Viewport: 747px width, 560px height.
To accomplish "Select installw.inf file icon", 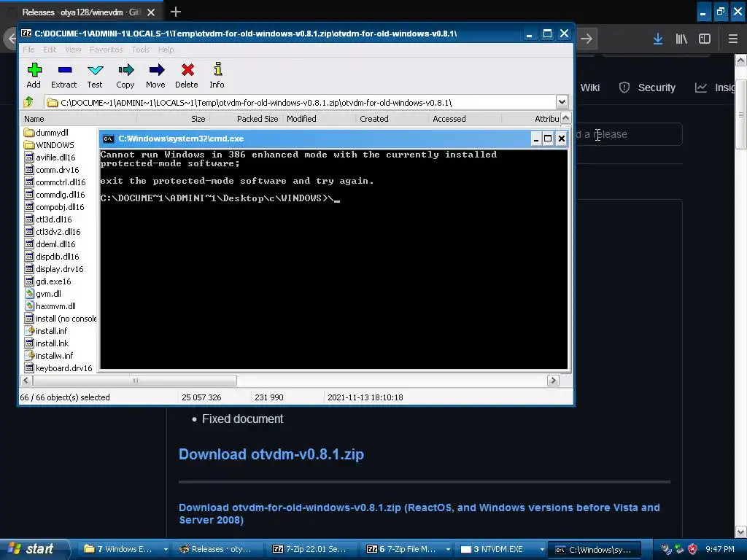I will click(29, 355).
